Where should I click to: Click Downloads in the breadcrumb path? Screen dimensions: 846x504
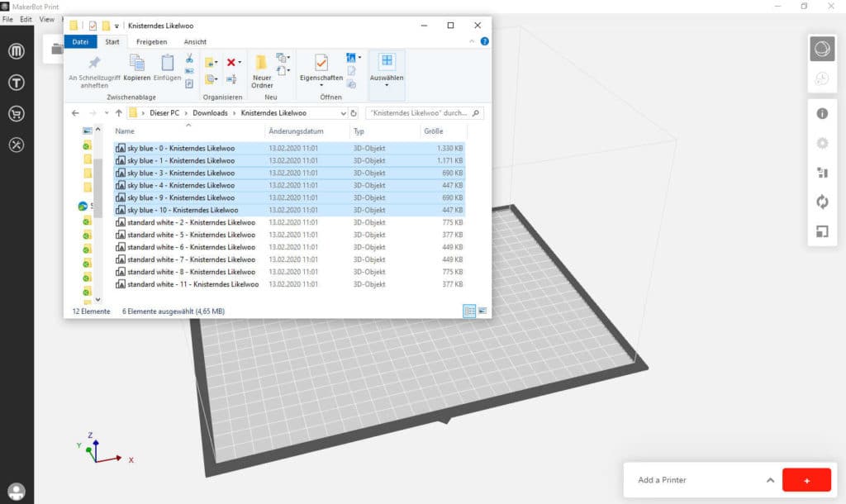pos(211,113)
